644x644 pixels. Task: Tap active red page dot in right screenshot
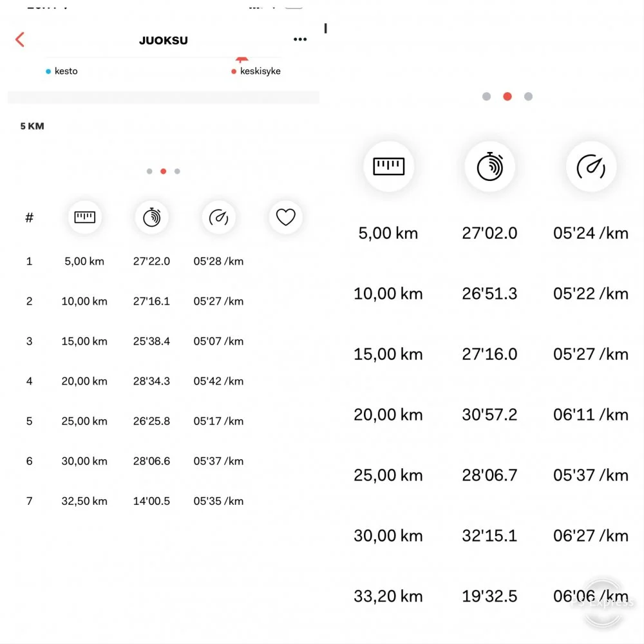click(x=507, y=97)
